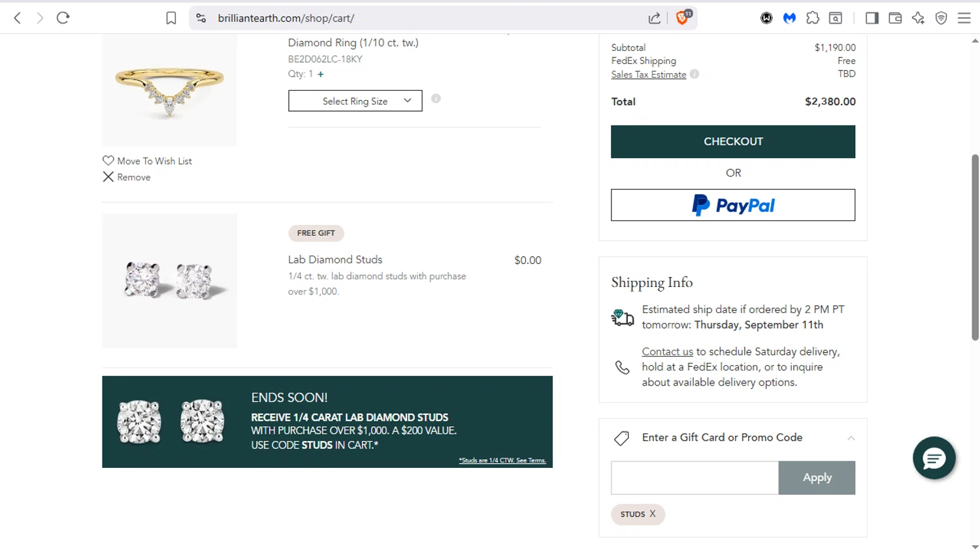This screenshot has width=980, height=549.
Task: Click the Sales Tax Estimate info icon
Action: (x=694, y=75)
